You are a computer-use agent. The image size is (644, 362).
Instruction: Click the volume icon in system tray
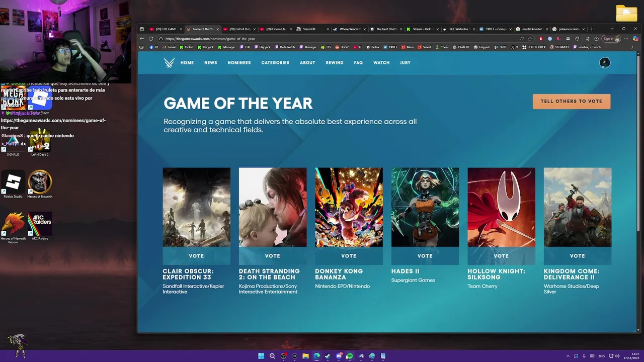tap(617, 356)
